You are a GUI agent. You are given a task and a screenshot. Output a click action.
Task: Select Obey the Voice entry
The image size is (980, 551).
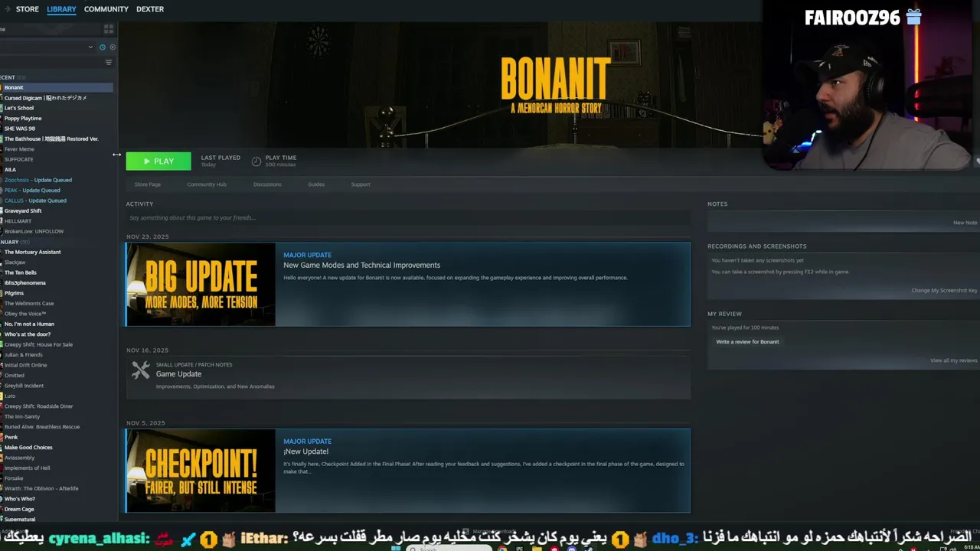click(x=25, y=314)
